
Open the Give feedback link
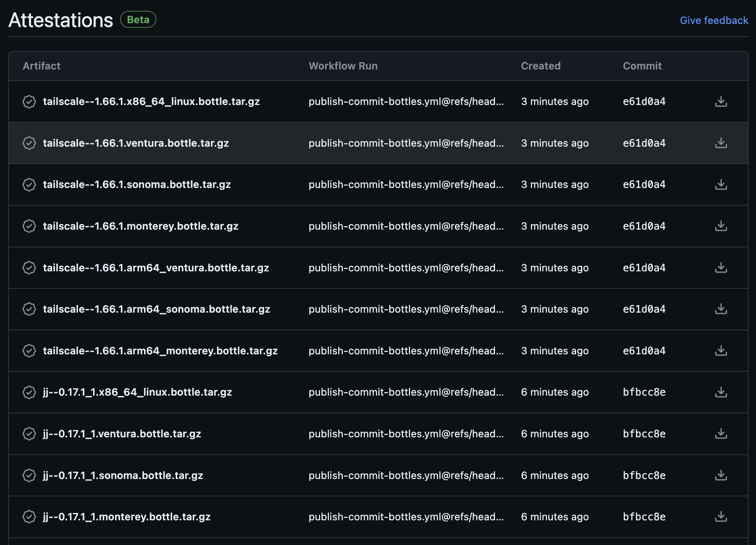(714, 20)
